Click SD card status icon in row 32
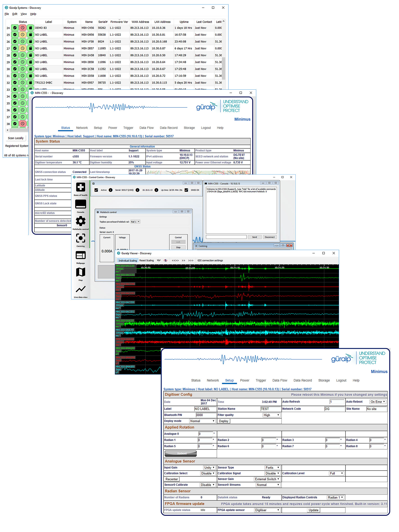 pos(30,82)
